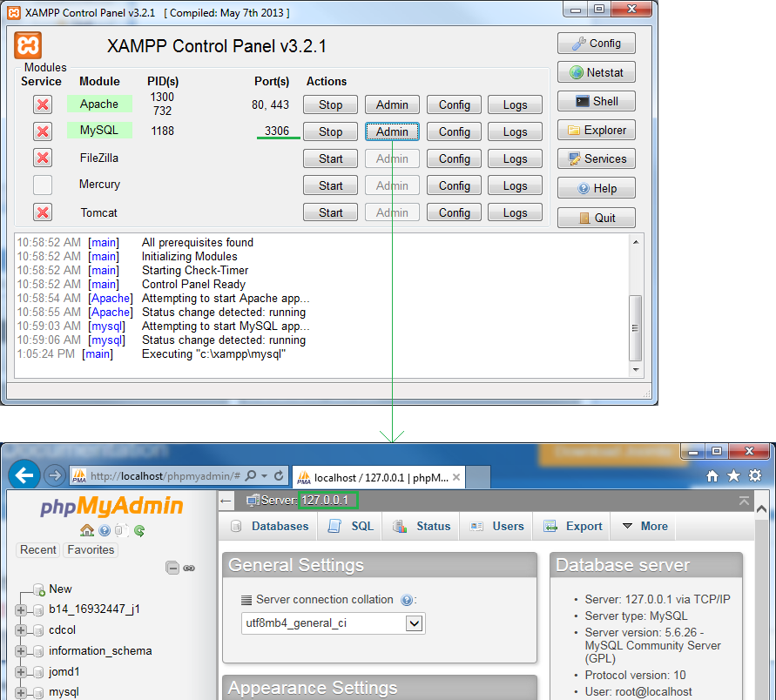Image resolution: width=776 pixels, height=700 pixels.
Task: Click the XAMPP log vertical scrollbar
Action: tap(636, 305)
